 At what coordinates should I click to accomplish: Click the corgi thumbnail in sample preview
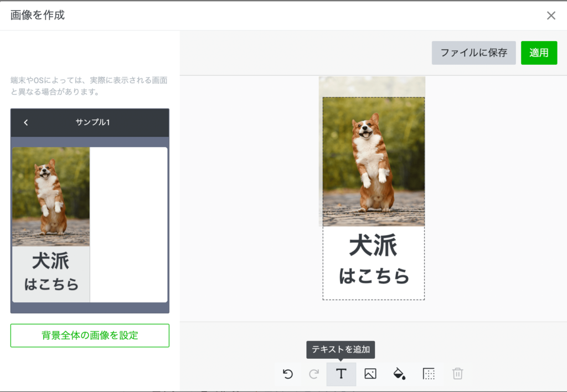(51, 197)
